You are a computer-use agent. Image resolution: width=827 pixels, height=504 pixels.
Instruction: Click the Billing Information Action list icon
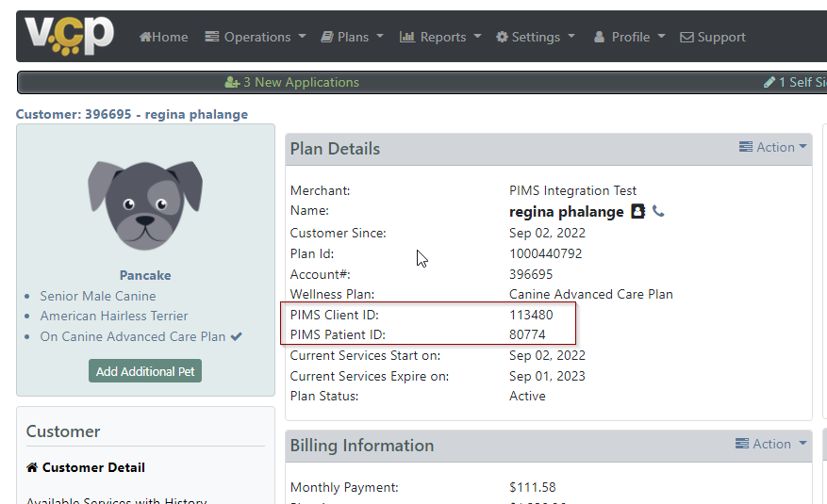[742, 444]
